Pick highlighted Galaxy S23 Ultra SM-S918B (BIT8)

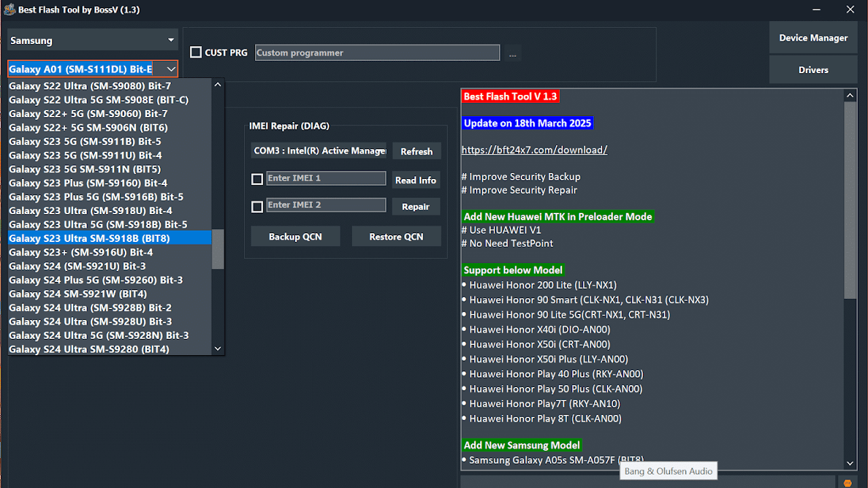110,238
